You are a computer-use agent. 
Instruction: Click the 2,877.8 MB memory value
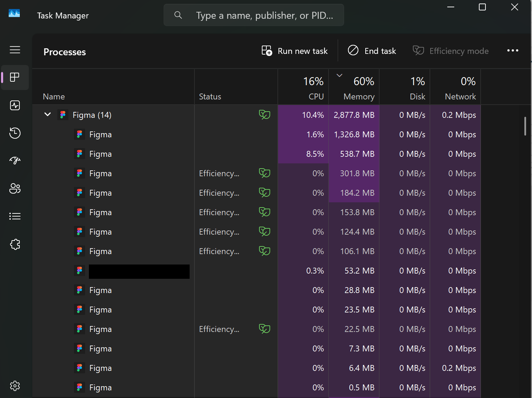tap(354, 115)
